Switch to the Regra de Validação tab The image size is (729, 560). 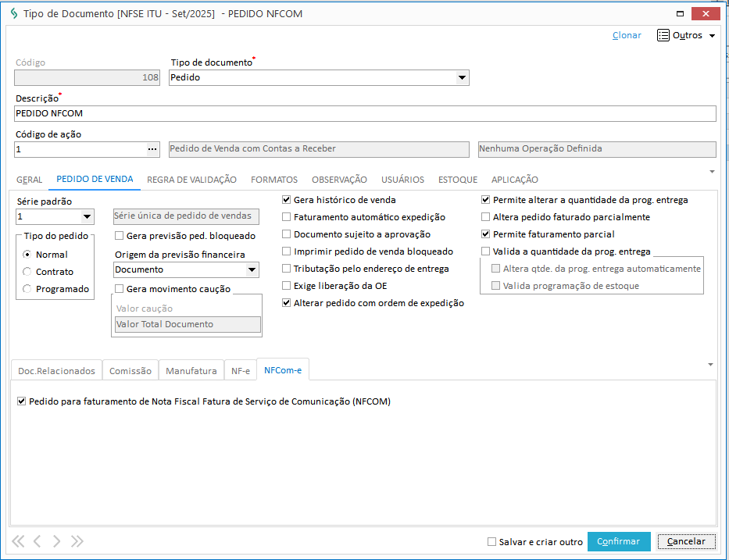pos(191,180)
